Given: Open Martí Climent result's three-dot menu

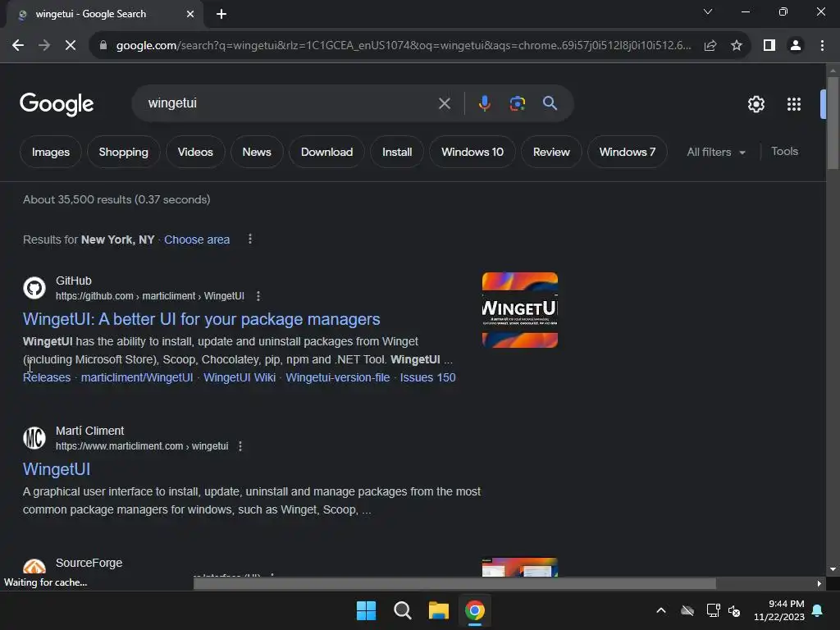Looking at the screenshot, I should [x=240, y=446].
